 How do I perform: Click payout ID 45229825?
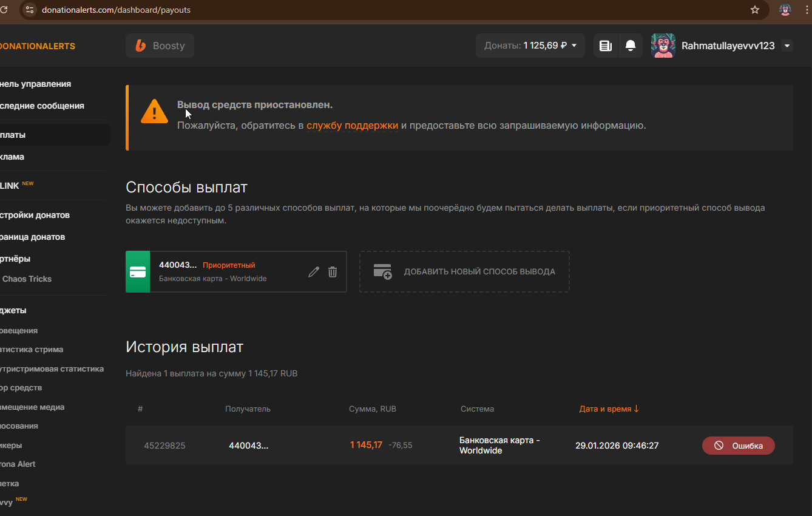[164, 446]
